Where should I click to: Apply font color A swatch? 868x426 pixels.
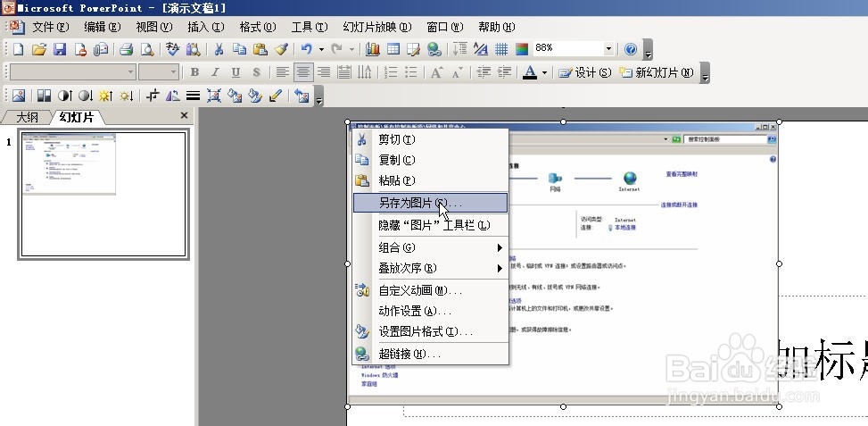click(530, 72)
